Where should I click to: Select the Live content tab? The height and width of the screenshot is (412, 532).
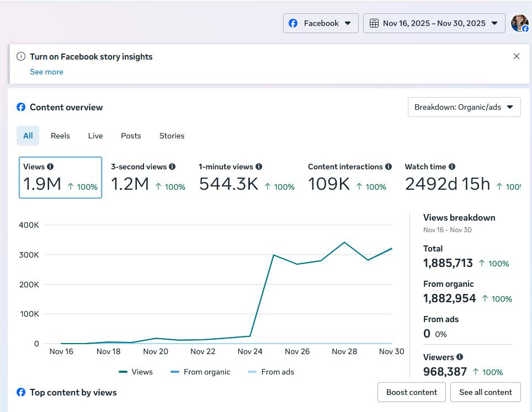click(x=95, y=136)
